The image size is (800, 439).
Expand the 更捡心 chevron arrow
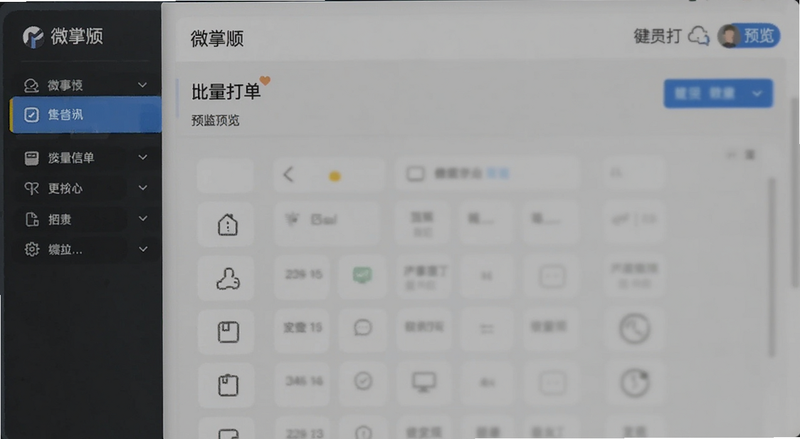[x=143, y=188]
